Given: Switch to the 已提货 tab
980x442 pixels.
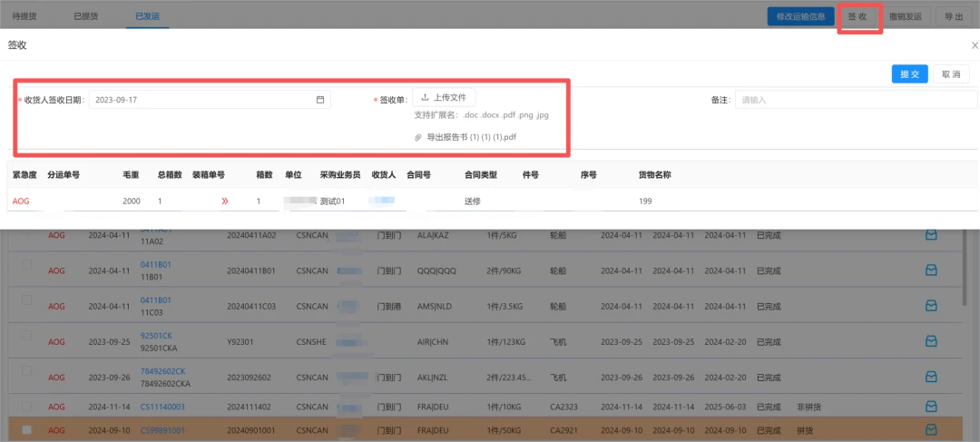Looking at the screenshot, I should (x=85, y=16).
